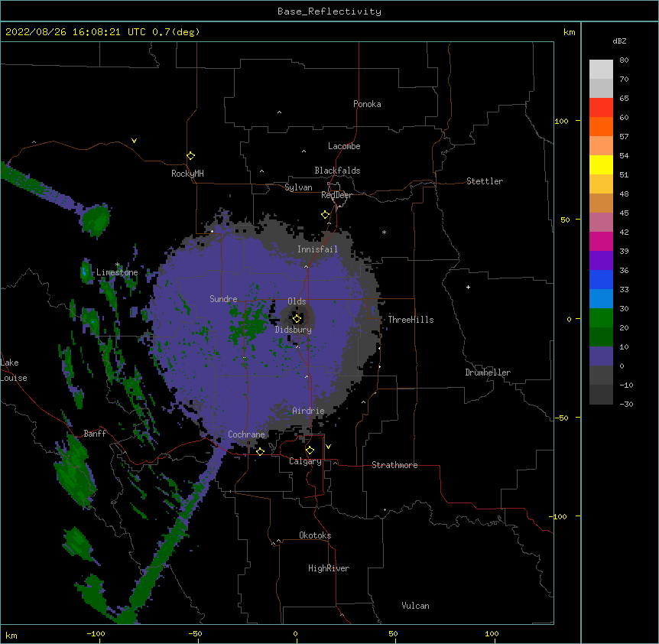Click the Cochrane town label
This screenshot has height=644, width=659.
(x=246, y=434)
